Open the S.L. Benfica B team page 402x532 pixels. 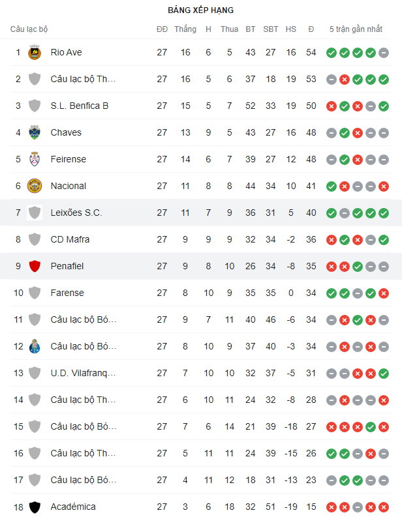coord(79,106)
